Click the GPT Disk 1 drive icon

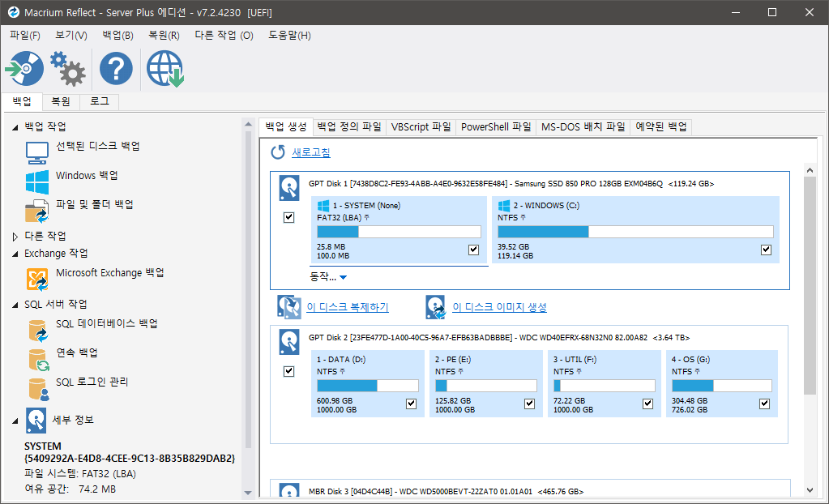click(289, 188)
